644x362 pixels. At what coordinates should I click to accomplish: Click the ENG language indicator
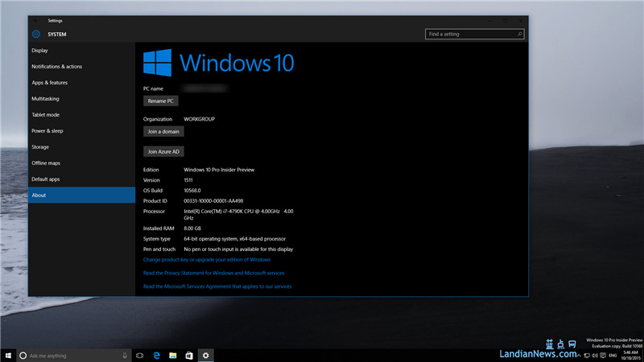click(613, 356)
